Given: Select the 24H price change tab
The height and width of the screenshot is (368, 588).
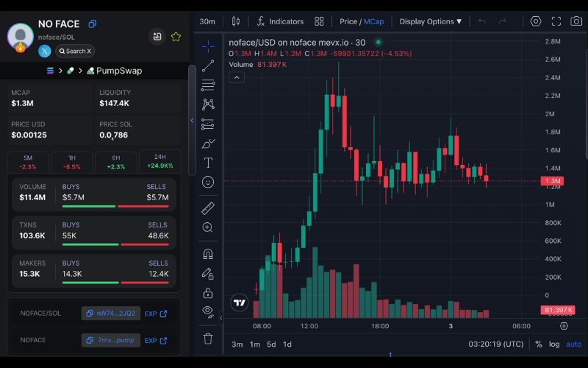Looking at the screenshot, I should point(160,161).
